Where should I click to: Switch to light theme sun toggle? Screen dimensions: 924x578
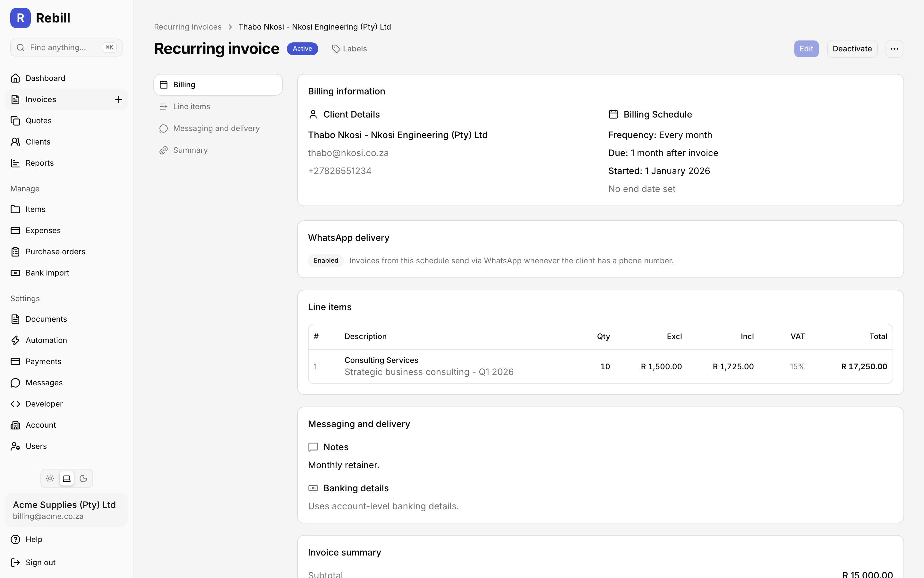(50, 478)
